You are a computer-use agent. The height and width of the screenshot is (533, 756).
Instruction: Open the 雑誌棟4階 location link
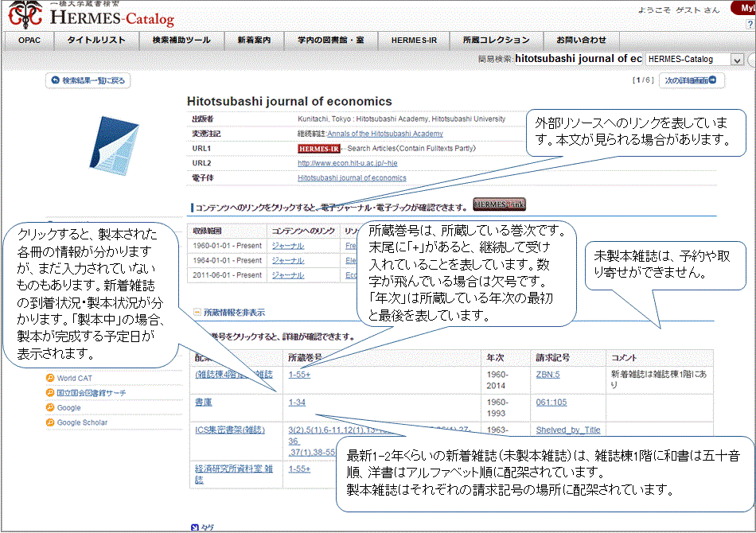click(234, 375)
